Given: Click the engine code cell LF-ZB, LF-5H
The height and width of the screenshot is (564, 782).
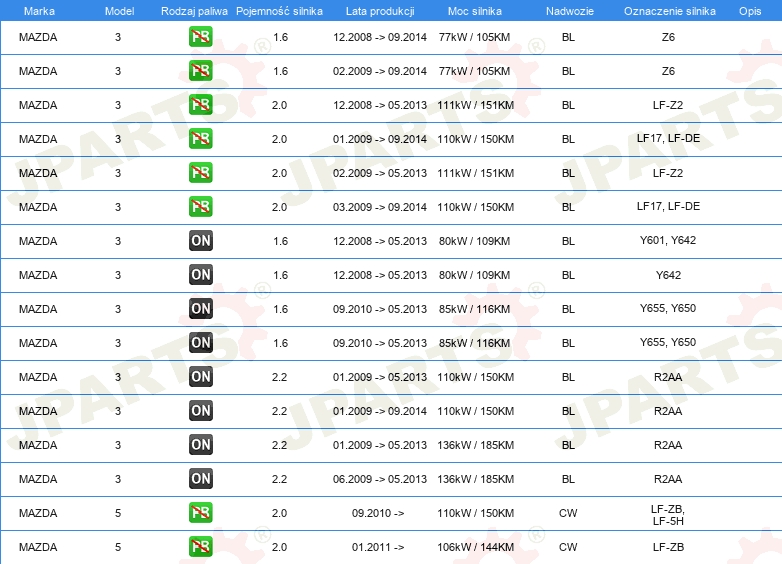Looking at the screenshot, I should coord(668,515).
